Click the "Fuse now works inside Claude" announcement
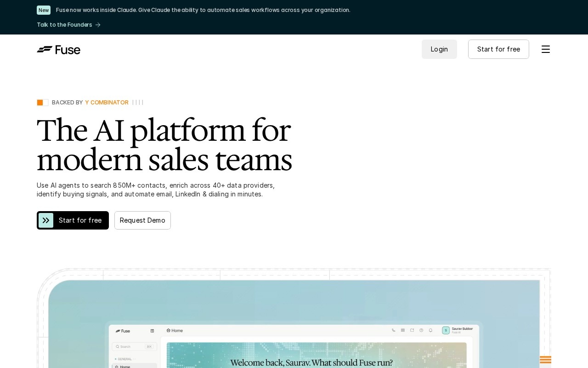This screenshot has height=368, width=588. (203, 10)
